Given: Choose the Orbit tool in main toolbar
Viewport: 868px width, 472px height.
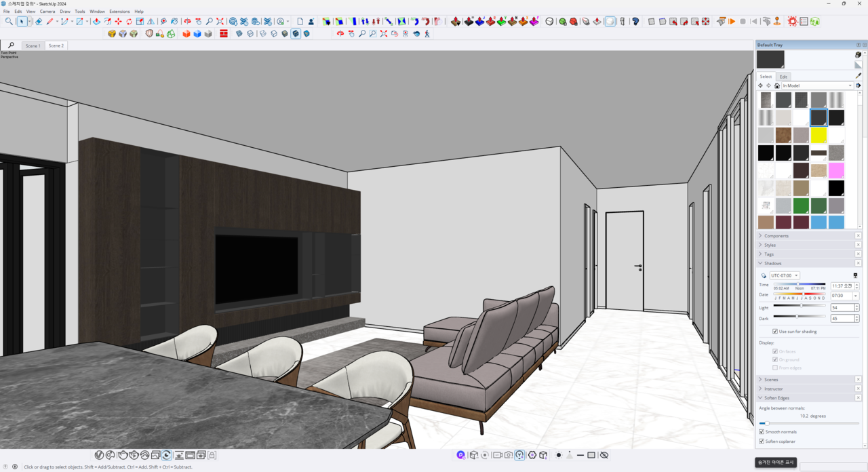Looking at the screenshot, I should 188,22.
